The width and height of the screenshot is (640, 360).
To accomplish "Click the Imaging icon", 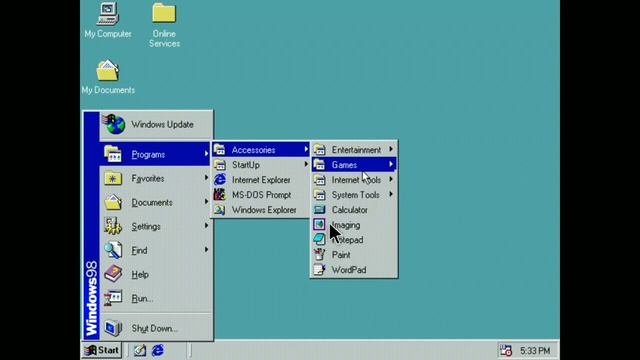I will 319,224.
